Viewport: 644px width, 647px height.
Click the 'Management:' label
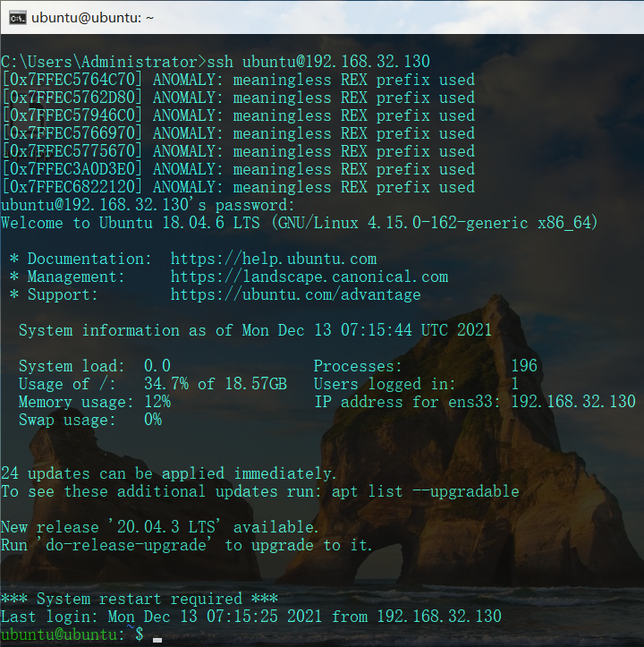[76, 277]
